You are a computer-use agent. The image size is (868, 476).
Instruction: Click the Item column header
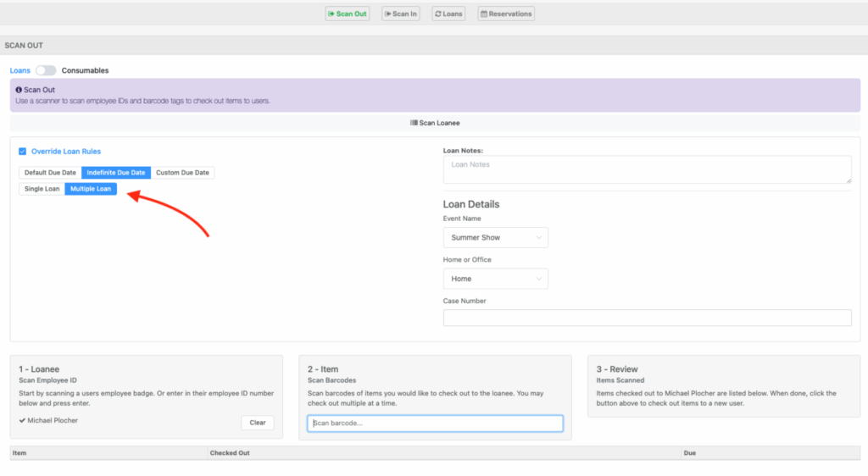[19, 453]
